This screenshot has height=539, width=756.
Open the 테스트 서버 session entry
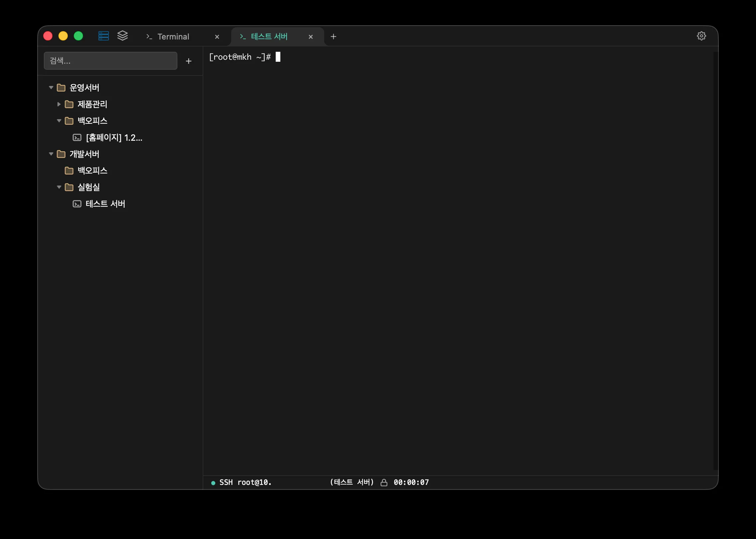coord(105,204)
